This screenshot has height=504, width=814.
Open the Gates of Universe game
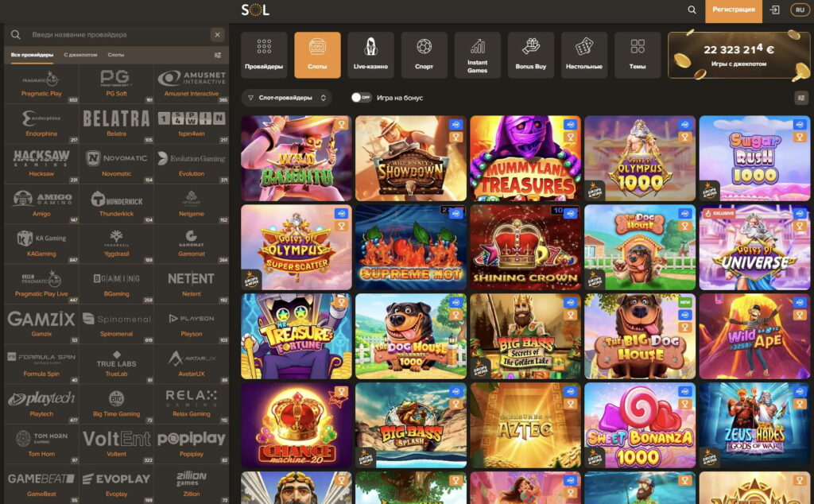[754, 247]
